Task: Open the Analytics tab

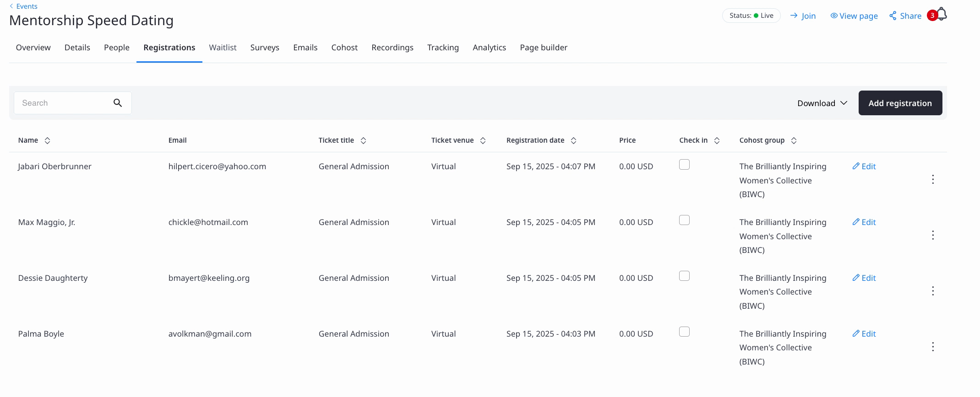Action: pos(489,48)
